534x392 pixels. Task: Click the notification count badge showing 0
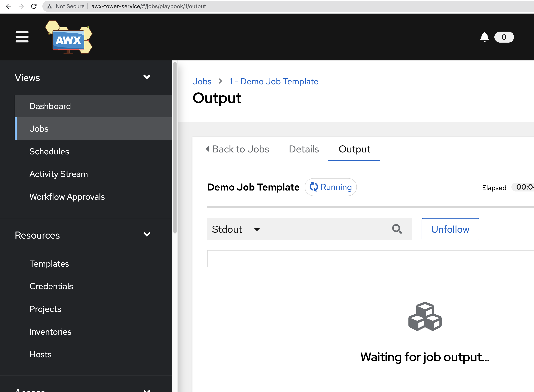(x=504, y=37)
